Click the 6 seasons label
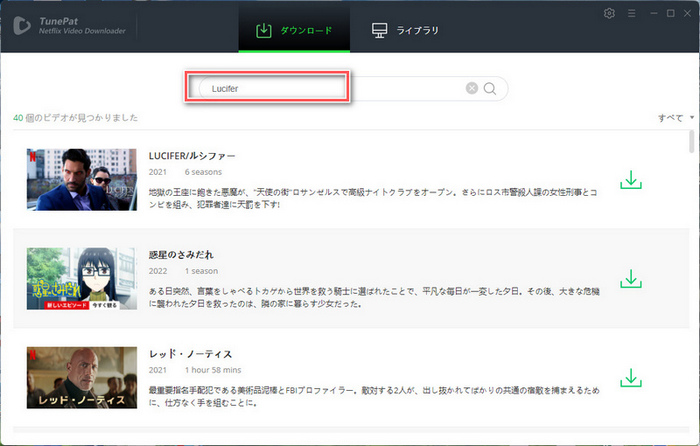The height and width of the screenshot is (446, 700). 203,172
